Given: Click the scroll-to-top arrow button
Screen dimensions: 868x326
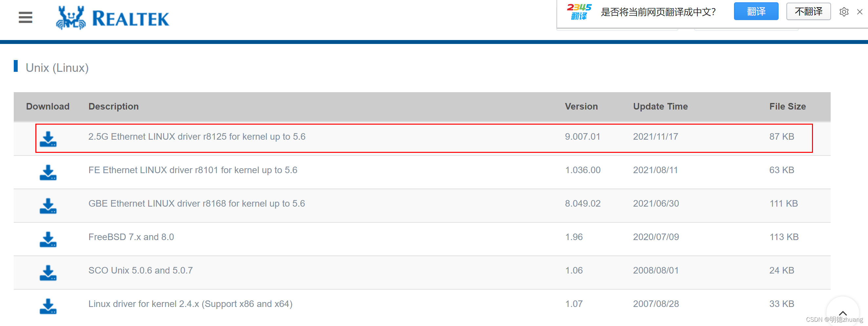Looking at the screenshot, I should 843,313.
